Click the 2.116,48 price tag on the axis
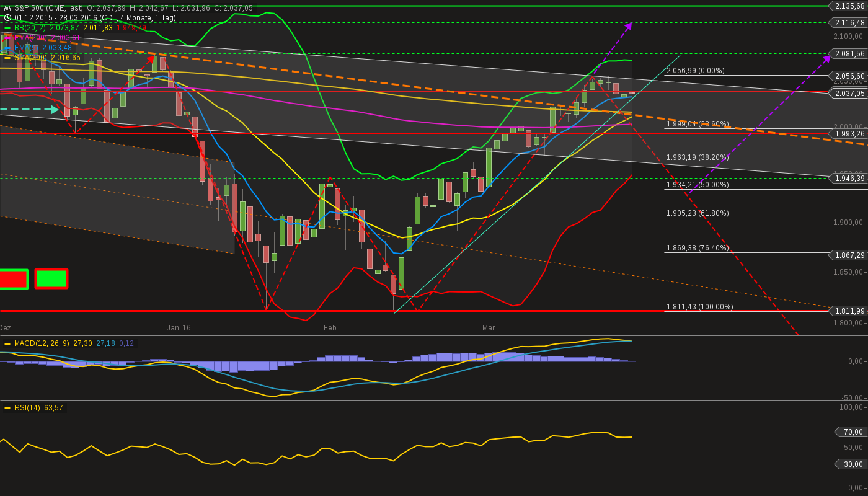The width and height of the screenshot is (868, 496). 848,23
